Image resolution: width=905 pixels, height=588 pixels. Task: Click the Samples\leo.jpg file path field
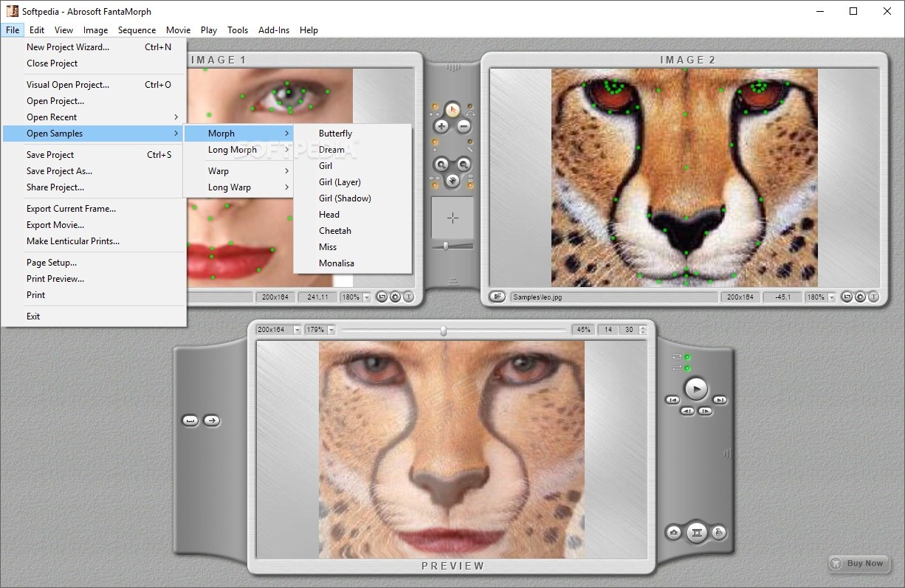click(x=613, y=297)
